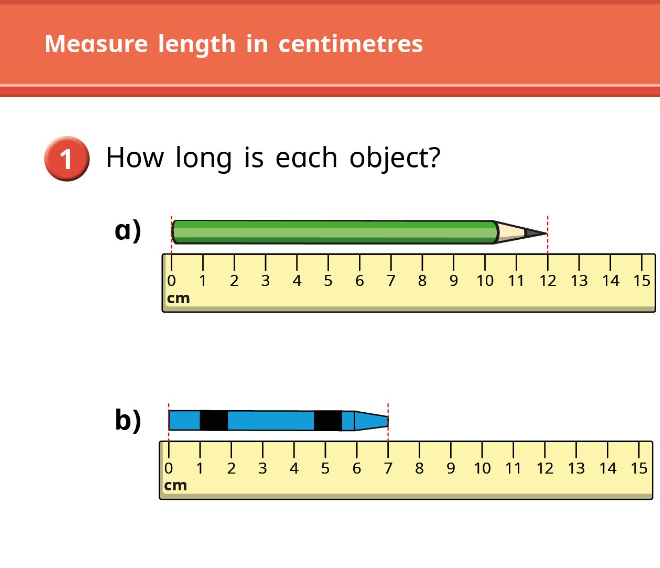Click the 0 mark on the top ruler

(172, 280)
